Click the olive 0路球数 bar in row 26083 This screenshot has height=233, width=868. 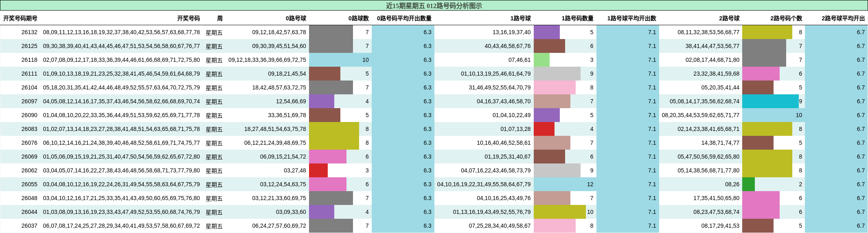tap(334, 129)
